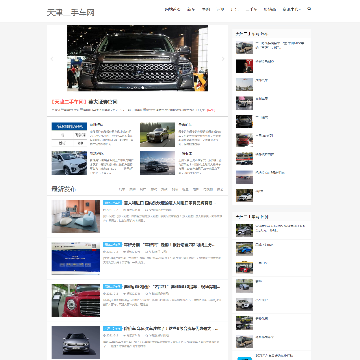The image size is (360, 360).
Task: Open the site logo in the header
Action: 70,13
